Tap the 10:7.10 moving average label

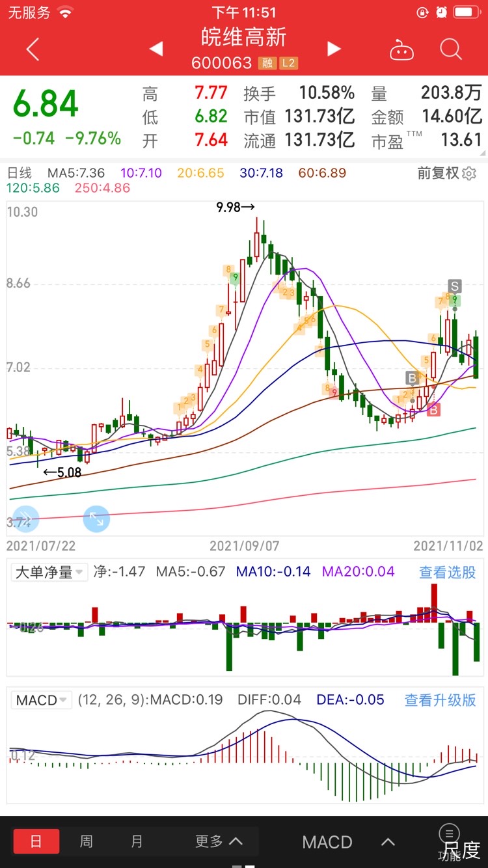point(141,173)
